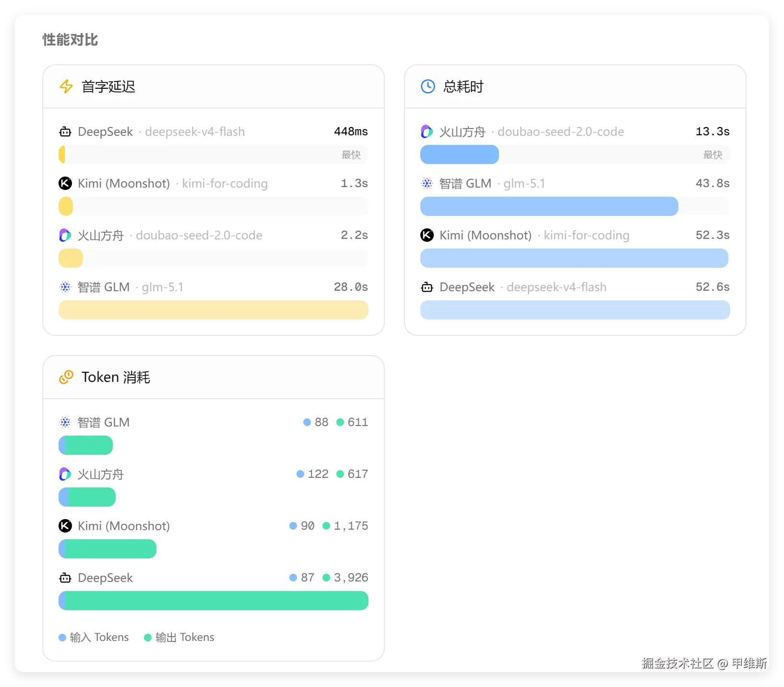Click the 智谱 GLM logo in 首字延迟 panel
The width and height of the screenshot is (784, 687).
(x=65, y=287)
